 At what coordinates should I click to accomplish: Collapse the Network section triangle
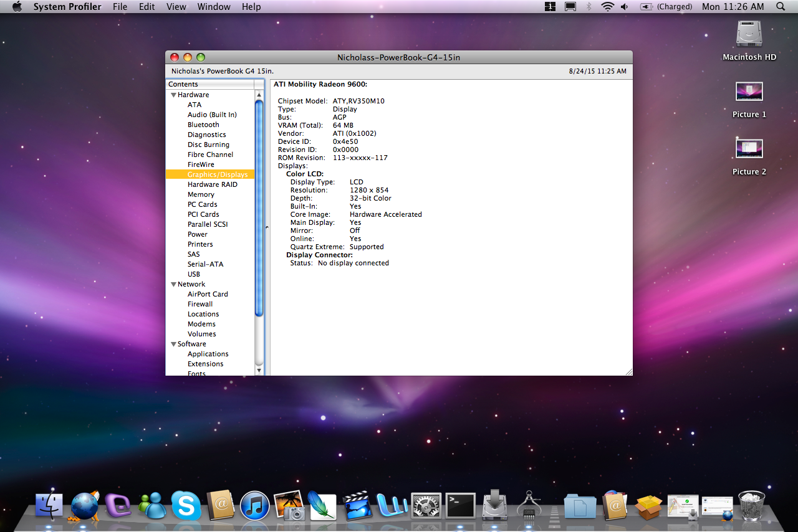[x=173, y=284]
